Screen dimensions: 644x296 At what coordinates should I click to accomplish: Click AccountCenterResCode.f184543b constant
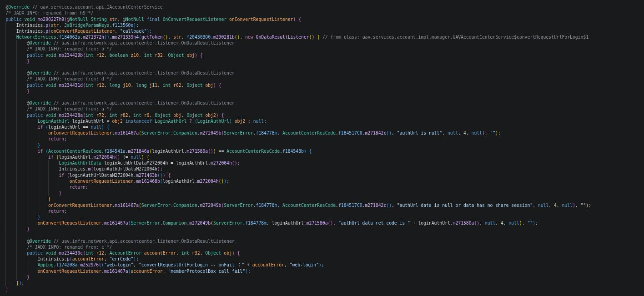(x=265, y=151)
